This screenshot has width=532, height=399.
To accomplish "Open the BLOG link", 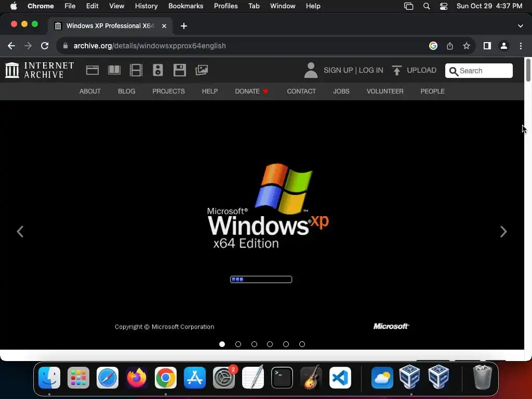I will (127, 91).
